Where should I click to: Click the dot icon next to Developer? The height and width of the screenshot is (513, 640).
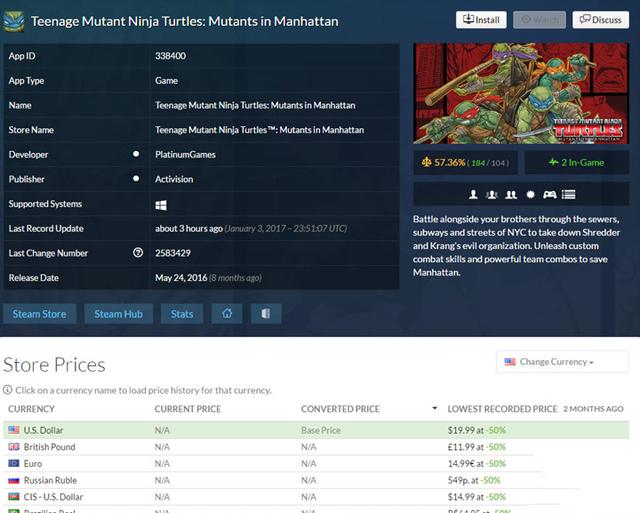136,154
